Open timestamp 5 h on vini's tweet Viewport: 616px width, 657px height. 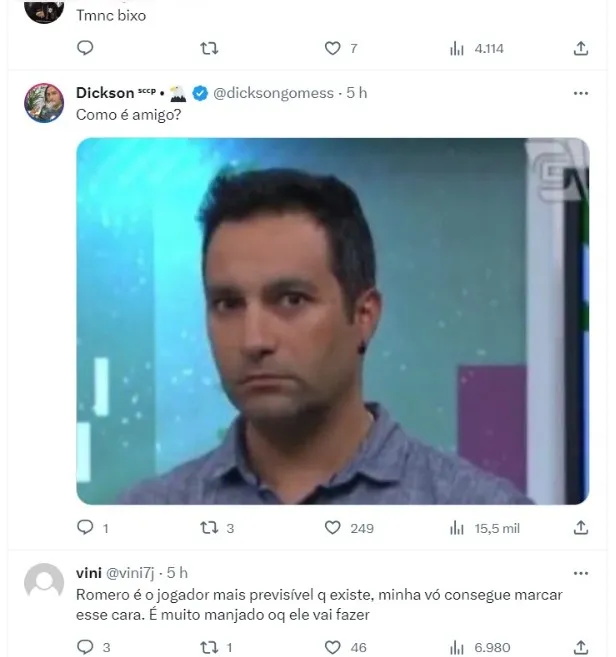tap(177, 573)
